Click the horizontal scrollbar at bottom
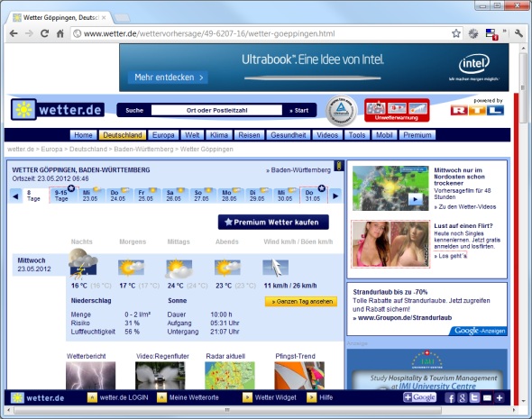532x419 pixels. [227, 410]
